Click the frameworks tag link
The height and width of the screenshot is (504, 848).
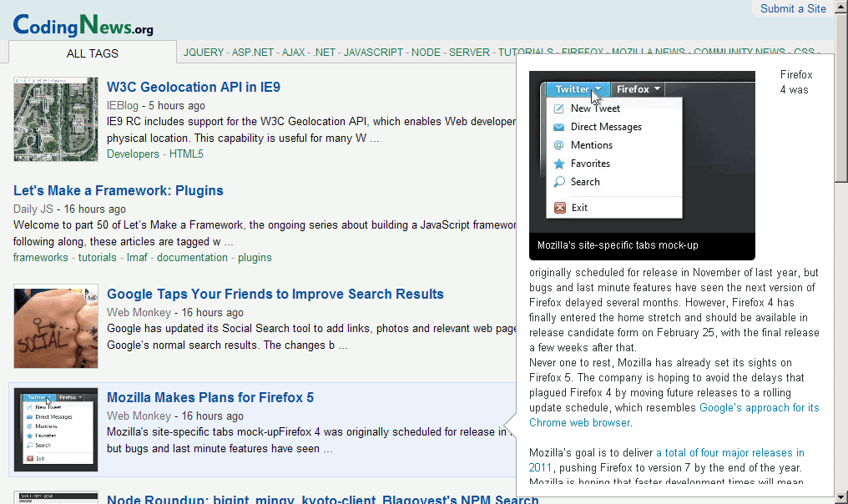[41, 258]
